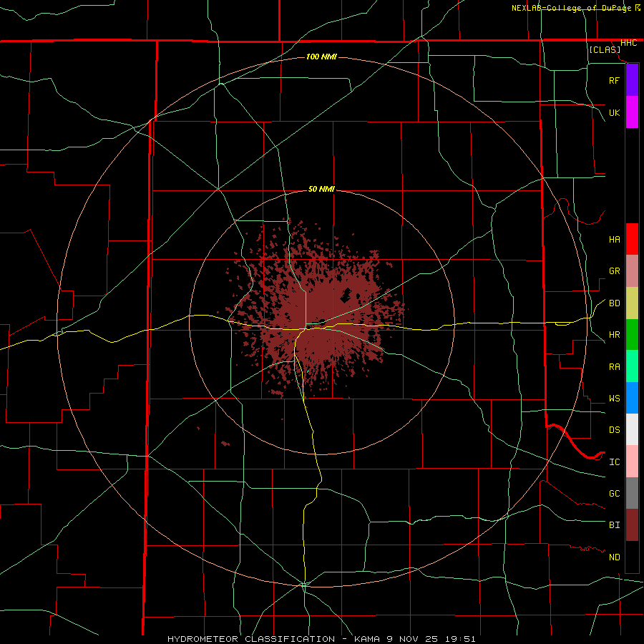Click the IC light pink legend swatch
Viewport: 644px width, 644px height.
pos(632,462)
